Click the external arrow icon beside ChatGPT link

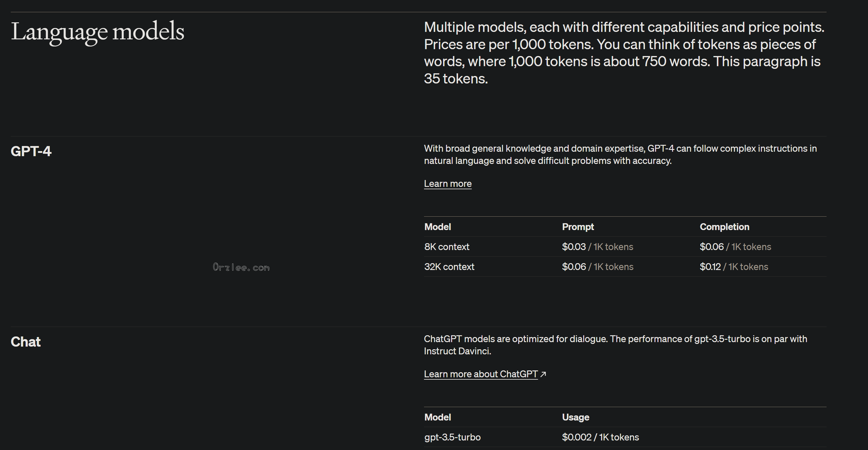pos(543,374)
